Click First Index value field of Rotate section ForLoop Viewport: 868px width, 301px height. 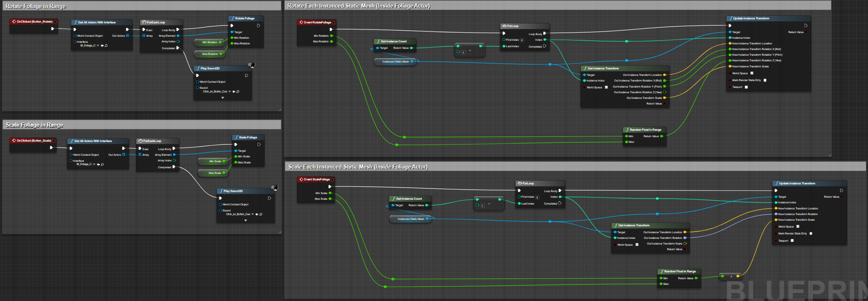coord(522,40)
